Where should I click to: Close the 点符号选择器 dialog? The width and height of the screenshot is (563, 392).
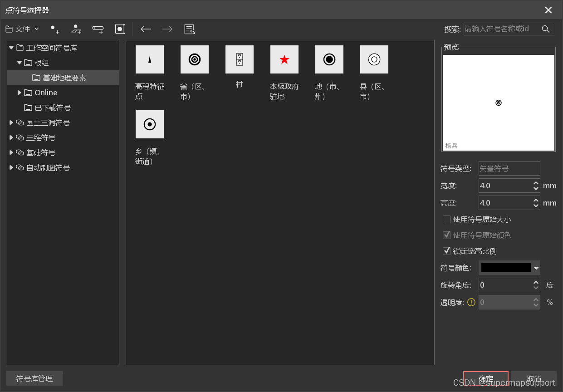click(x=548, y=10)
